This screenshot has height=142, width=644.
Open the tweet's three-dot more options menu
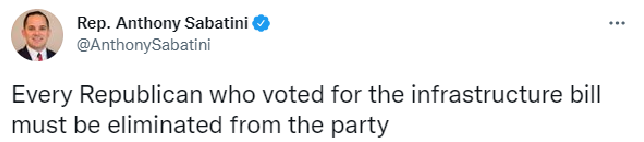[x=617, y=24]
